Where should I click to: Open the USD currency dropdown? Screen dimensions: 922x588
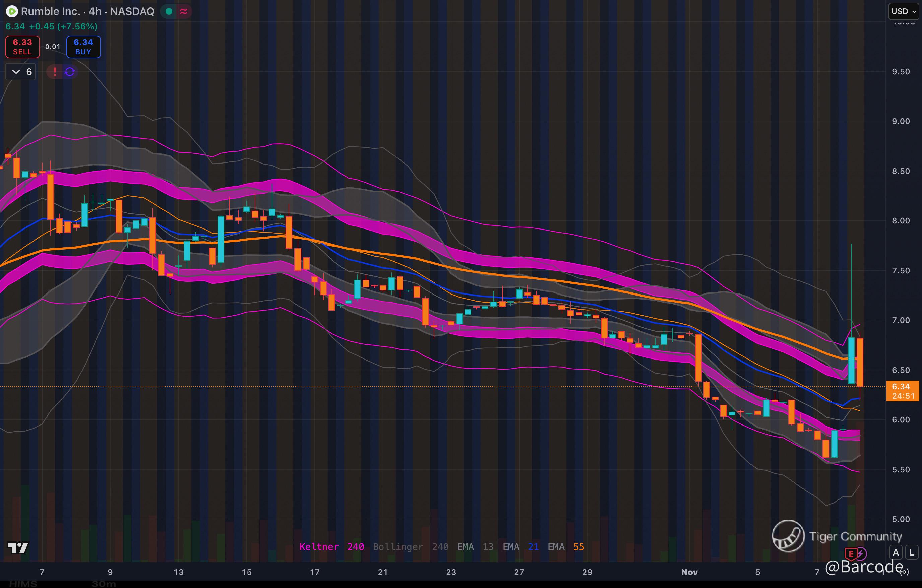coord(903,11)
